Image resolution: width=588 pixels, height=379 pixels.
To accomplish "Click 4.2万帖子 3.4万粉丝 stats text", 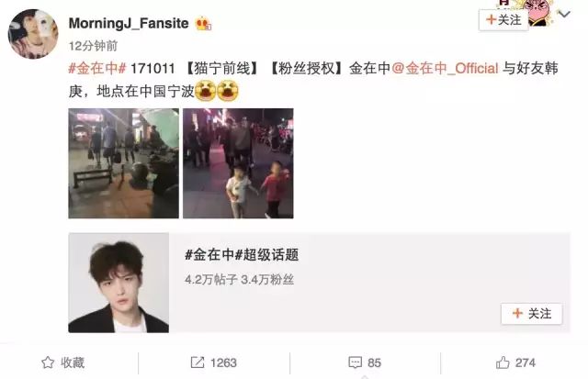I will point(239,279).
